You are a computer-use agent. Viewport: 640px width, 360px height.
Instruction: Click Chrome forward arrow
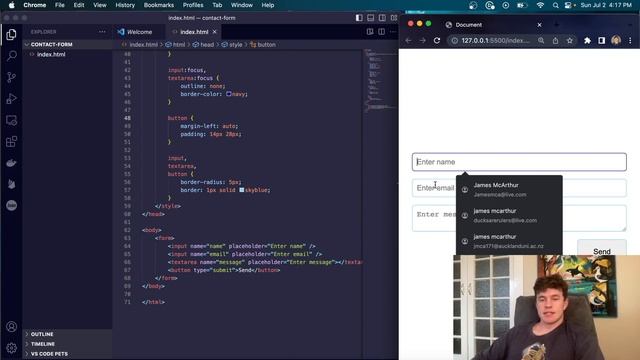pyautogui.click(x=422, y=40)
